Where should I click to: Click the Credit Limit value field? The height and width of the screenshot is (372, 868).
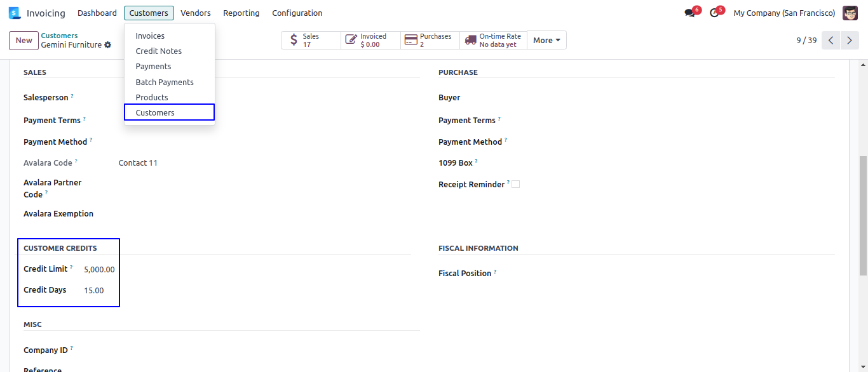coord(100,269)
